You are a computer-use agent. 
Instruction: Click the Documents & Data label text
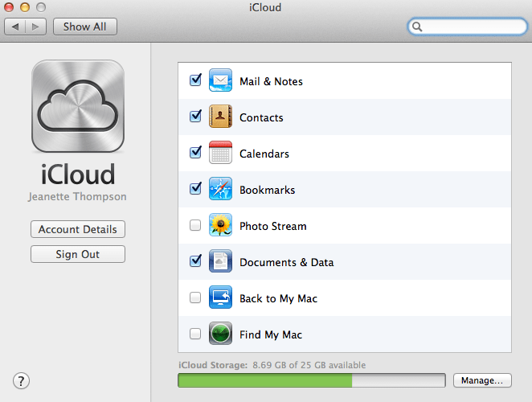click(x=287, y=262)
